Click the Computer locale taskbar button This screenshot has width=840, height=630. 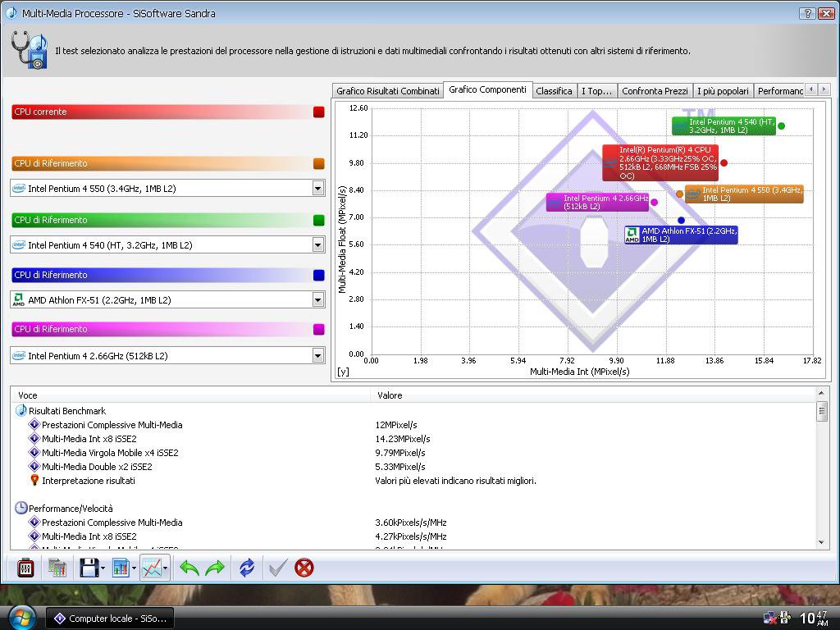pos(110,619)
